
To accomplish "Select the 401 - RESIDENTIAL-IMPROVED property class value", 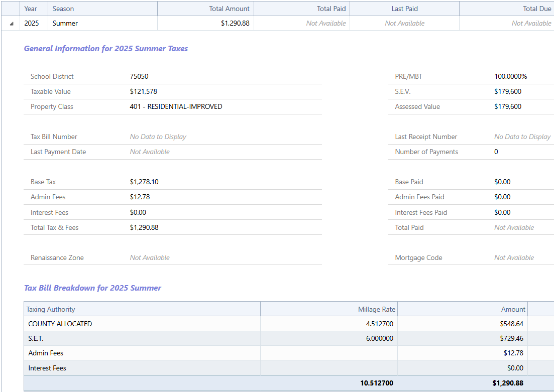I will [x=176, y=106].
